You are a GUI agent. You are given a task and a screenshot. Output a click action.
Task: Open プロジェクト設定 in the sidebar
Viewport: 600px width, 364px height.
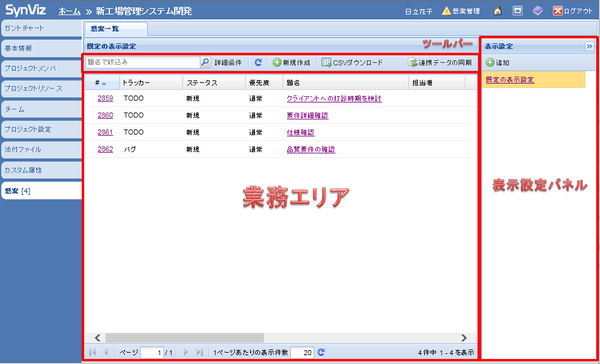click(x=41, y=129)
